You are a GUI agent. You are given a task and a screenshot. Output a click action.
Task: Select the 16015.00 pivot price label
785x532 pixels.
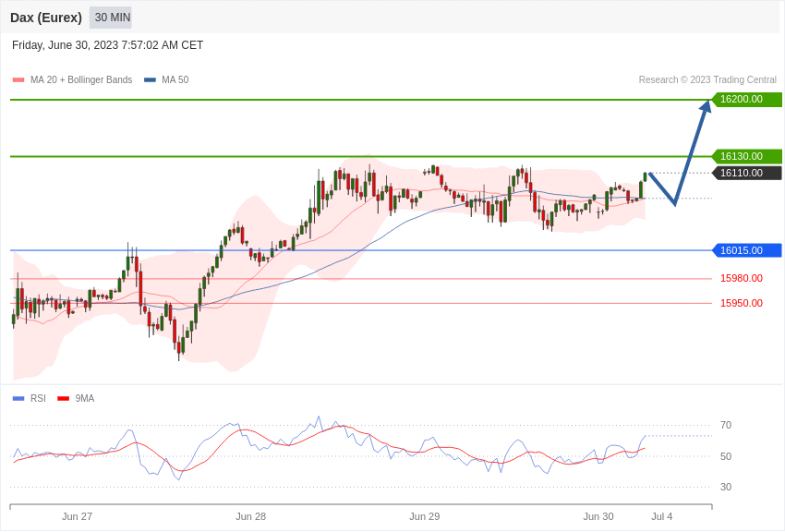click(x=747, y=250)
